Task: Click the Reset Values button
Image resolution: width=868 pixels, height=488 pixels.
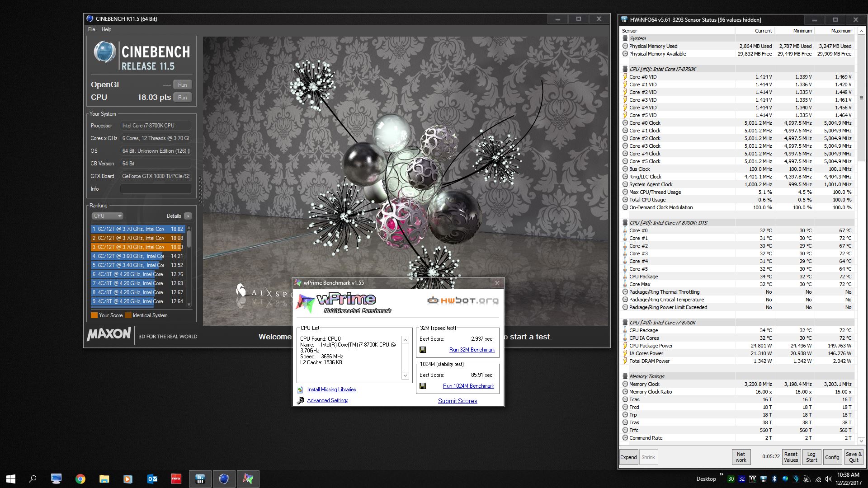Action: pos(791,457)
